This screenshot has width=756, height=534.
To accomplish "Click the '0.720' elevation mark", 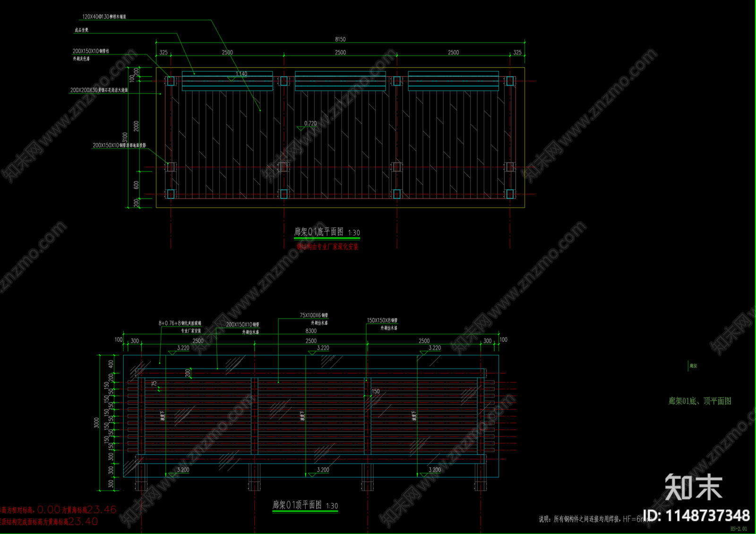I will (310, 123).
